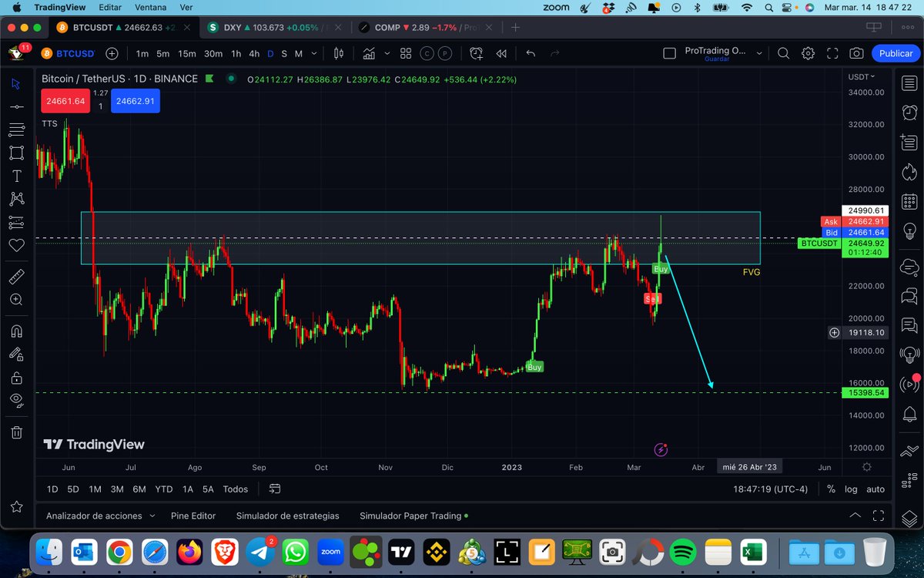The image size is (924, 578).
Task: Open the Indicators panel from top toolbar
Action: coord(370,53)
